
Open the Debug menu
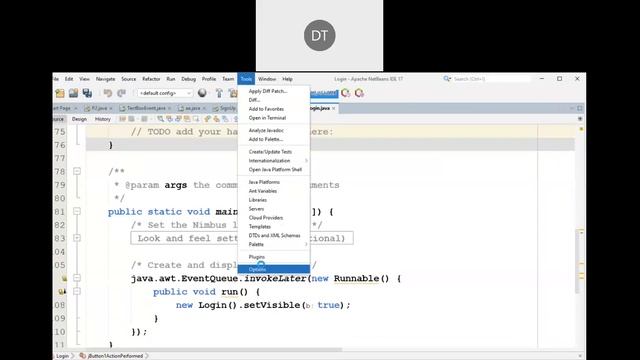click(x=189, y=79)
